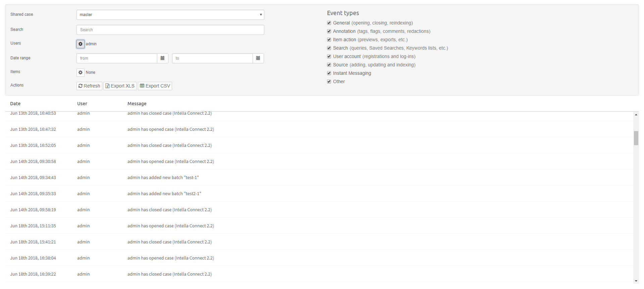Click scrollbar up arrow in event list

point(636,115)
